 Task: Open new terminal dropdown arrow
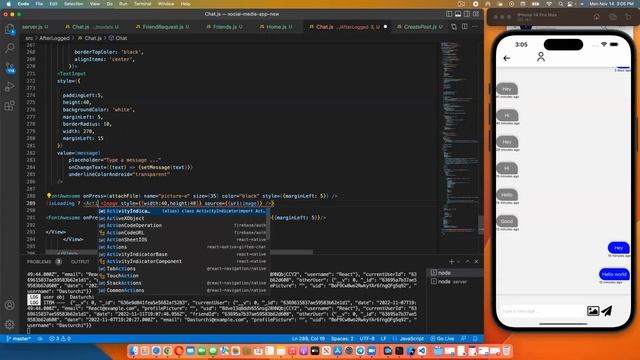(458, 262)
